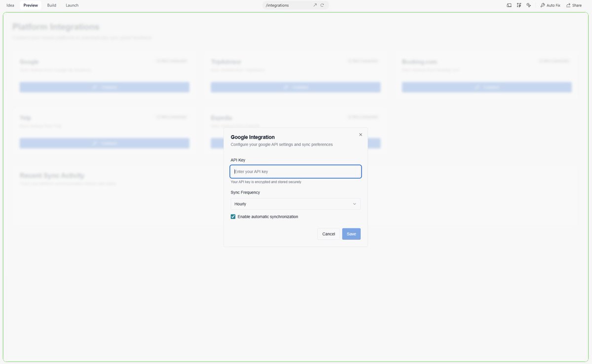
Task: Run Auto Fix
Action: (550, 5)
